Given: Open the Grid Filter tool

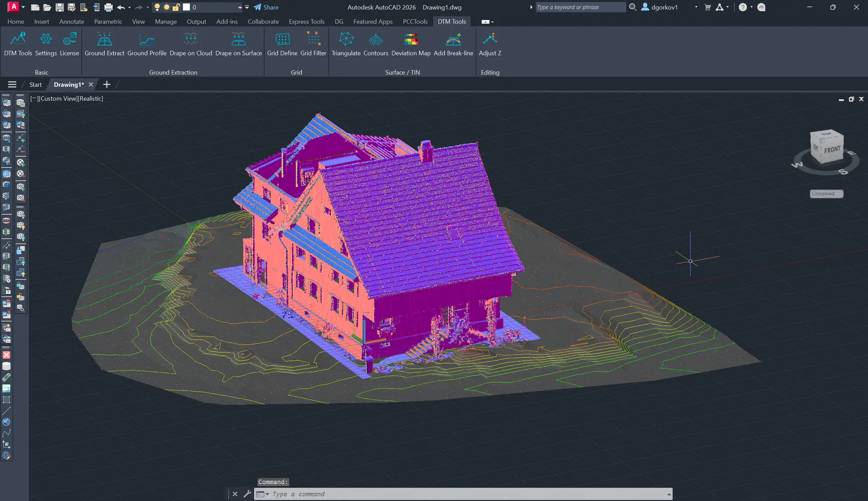Looking at the screenshot, I should (x=313, y=44).
